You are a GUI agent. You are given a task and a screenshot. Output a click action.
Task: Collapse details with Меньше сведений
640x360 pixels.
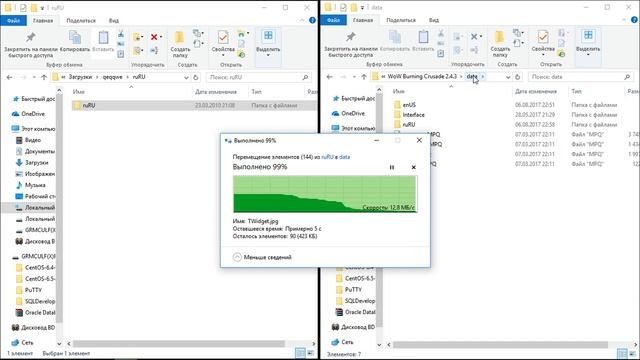pos(262,257)
